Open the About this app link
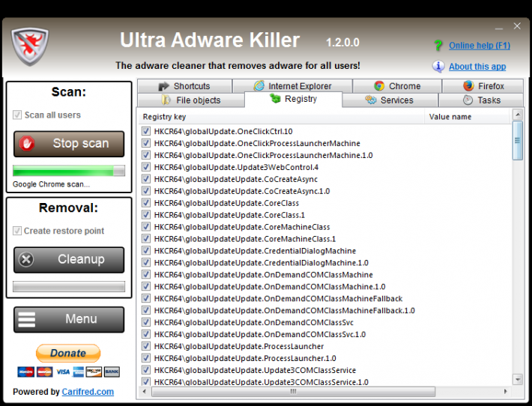 tap(477, 67)
